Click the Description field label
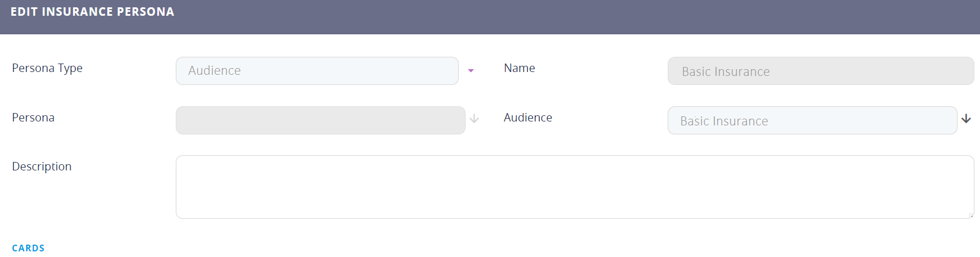Screen dimensions: 980x257 pos(42,166)
